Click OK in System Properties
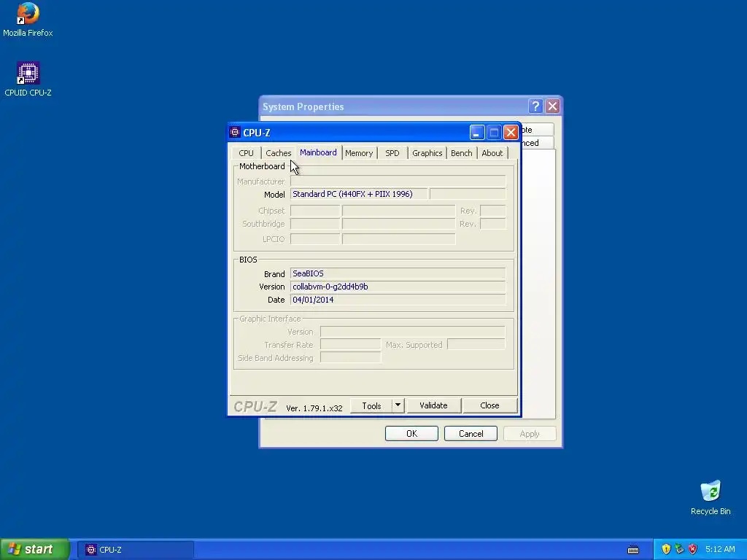 pos(411,434)
